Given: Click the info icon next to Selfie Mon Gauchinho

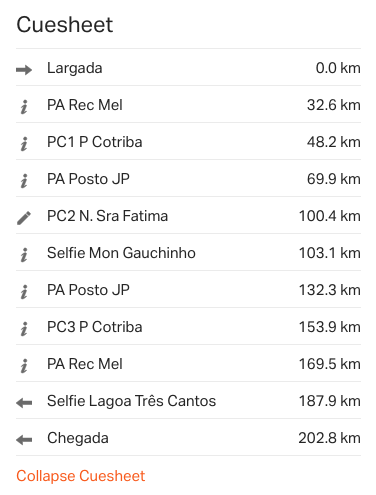Looking at the screenshot, I should pos(24,255).
